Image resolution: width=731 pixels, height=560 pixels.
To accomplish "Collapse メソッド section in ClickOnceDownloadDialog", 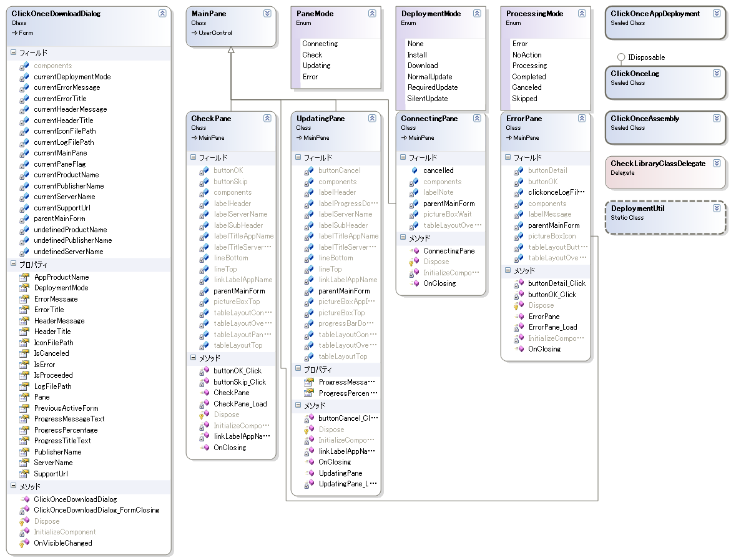I will (14, 486).
